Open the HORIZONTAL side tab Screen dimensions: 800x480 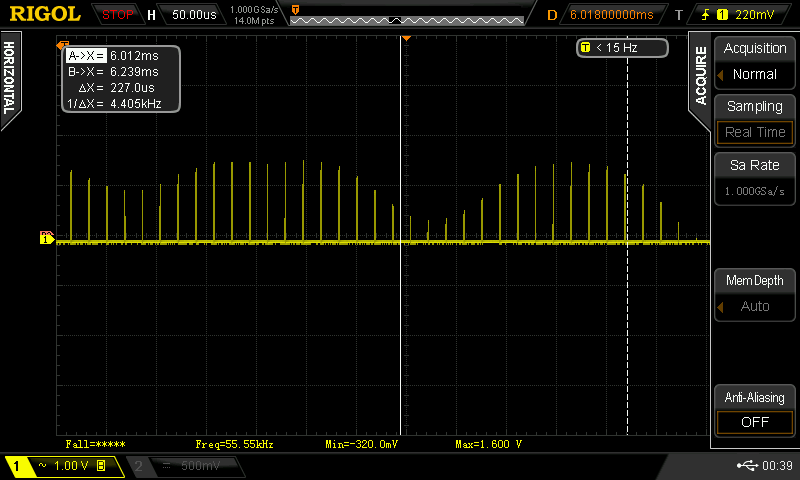(10, 79)
